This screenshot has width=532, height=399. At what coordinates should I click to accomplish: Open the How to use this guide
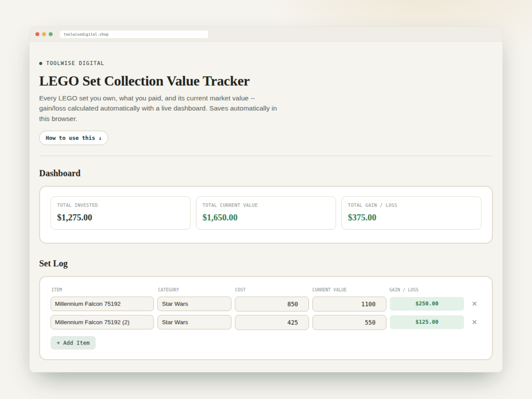tap(74, 138)
